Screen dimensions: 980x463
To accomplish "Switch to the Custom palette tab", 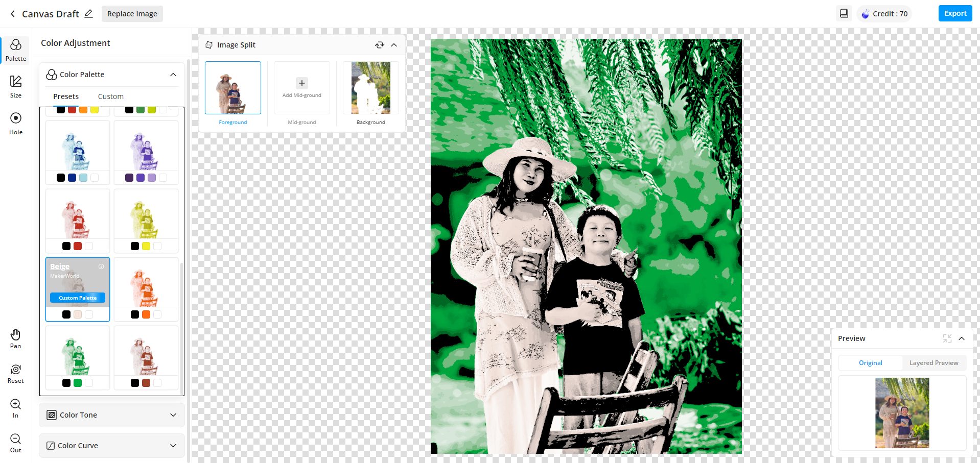I will pyautogui.click(x=110, y=96).
